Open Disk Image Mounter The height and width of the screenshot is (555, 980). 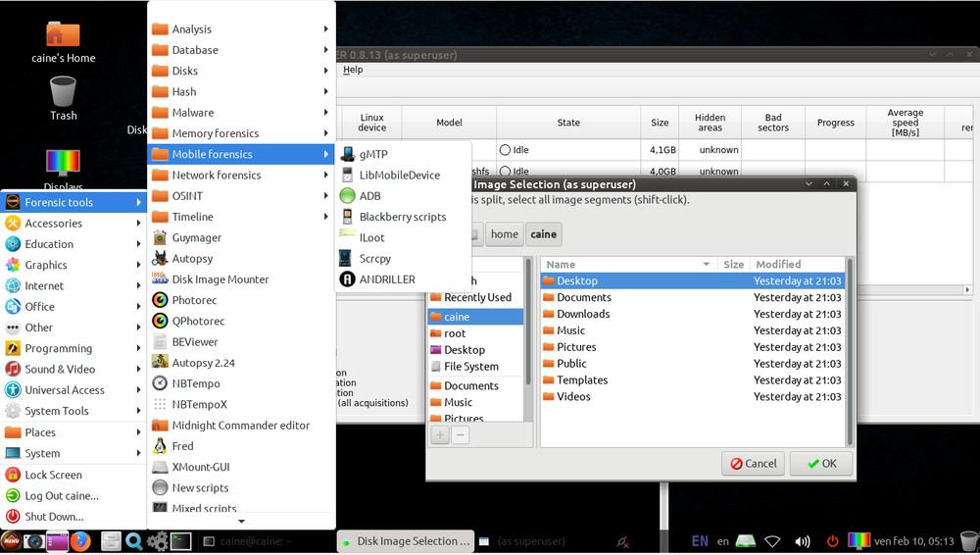point(220,279)
